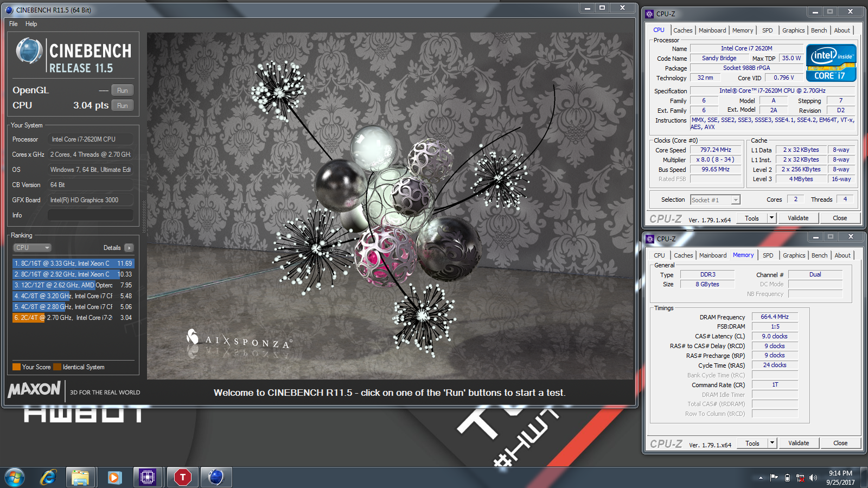868x488 pixels.
Task: Click lower CPU-Z window title icon
Action: pyautogui.click(x=650, y=239)
